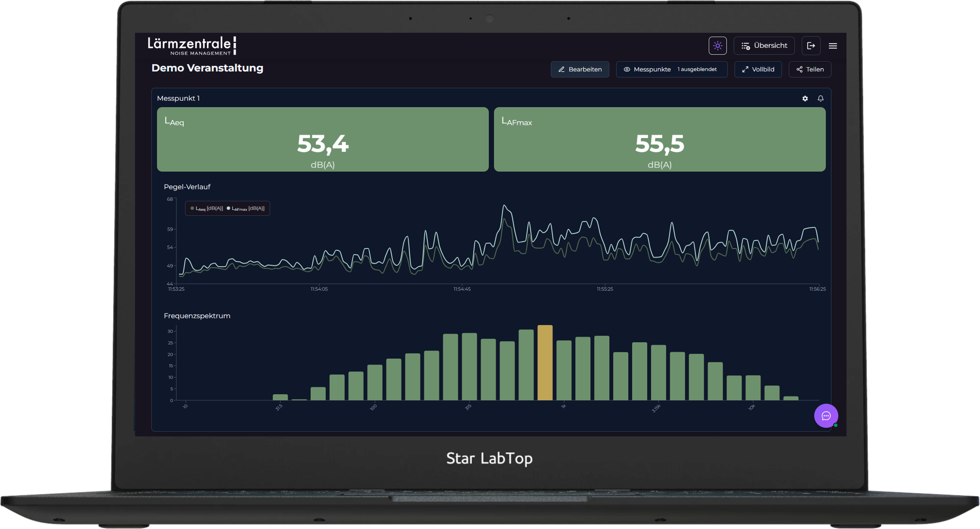Toggle LAeq series in chart legend
The width and height of the screenshot is (980, 529).
(x=206, y=208)
